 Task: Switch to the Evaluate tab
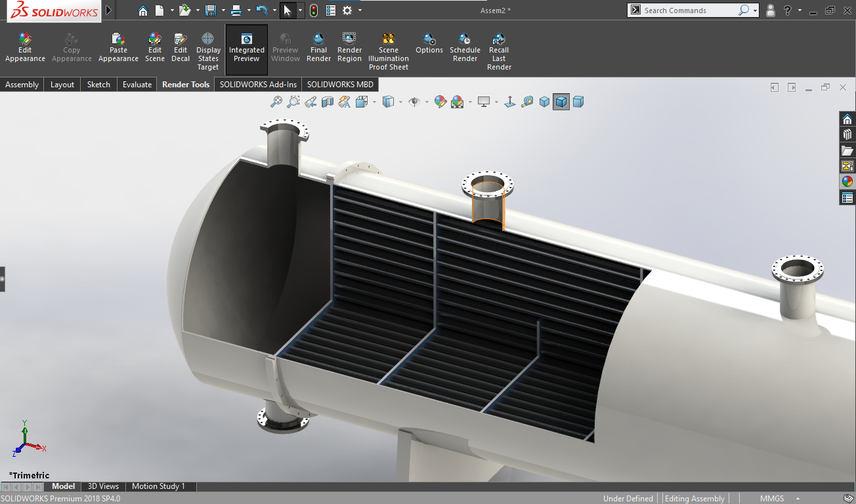pos(137,85)
